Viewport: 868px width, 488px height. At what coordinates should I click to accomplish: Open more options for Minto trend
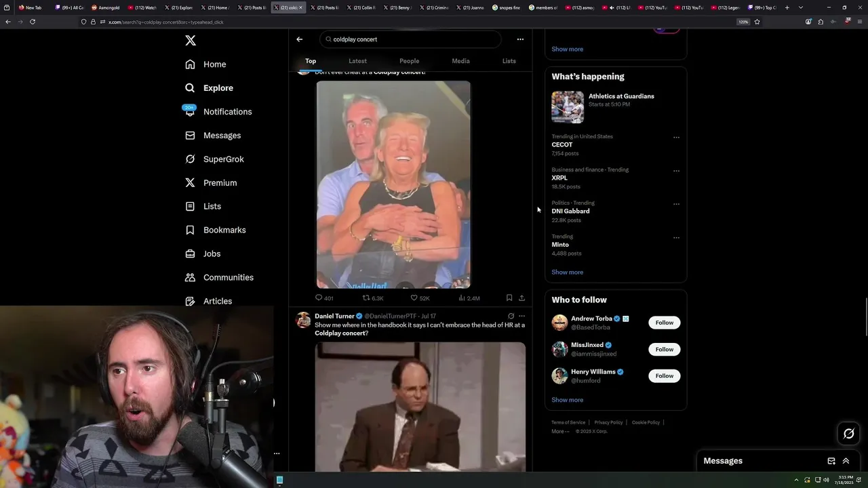(x=676, y=238)
